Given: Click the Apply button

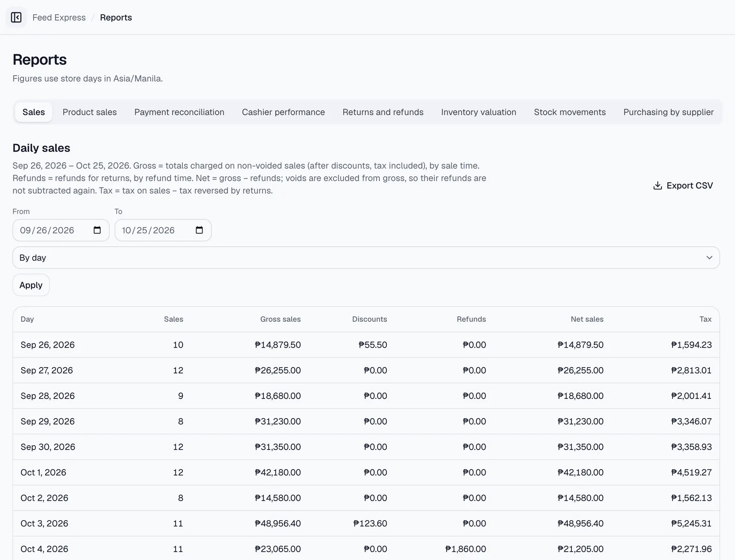Looking at the screenshot, I should [31, 285].
